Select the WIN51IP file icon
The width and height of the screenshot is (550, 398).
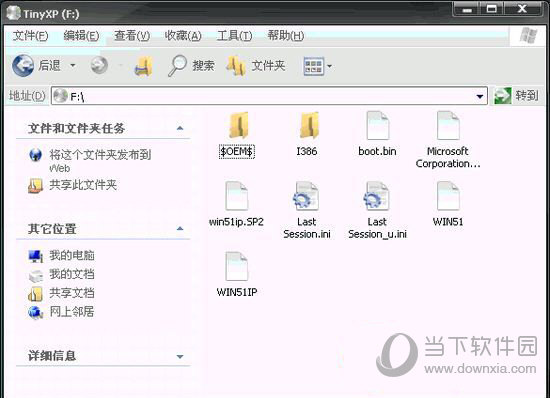coord(237,267)
